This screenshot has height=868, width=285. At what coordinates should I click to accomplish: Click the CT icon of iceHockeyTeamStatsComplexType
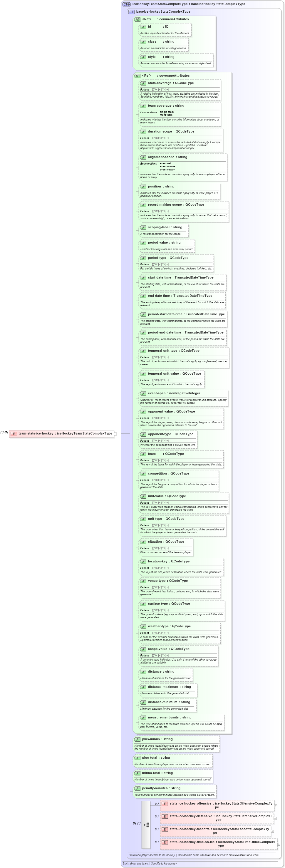tap(126, 4)
